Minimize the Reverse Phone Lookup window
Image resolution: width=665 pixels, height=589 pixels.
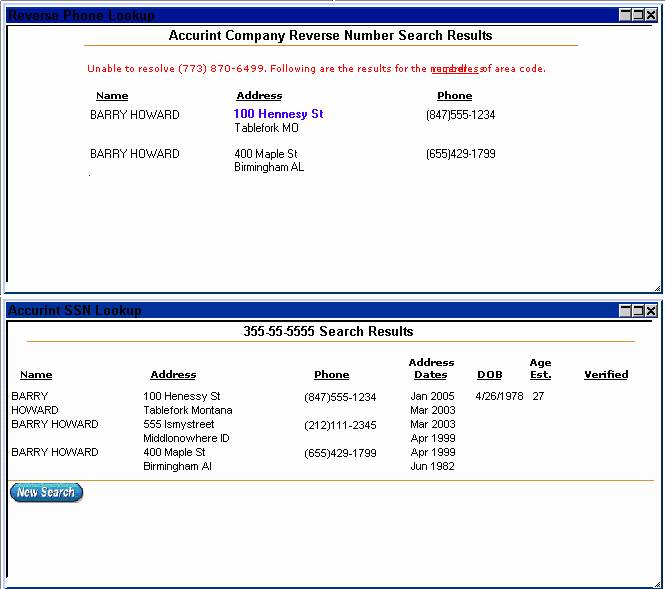coord(625,15)
